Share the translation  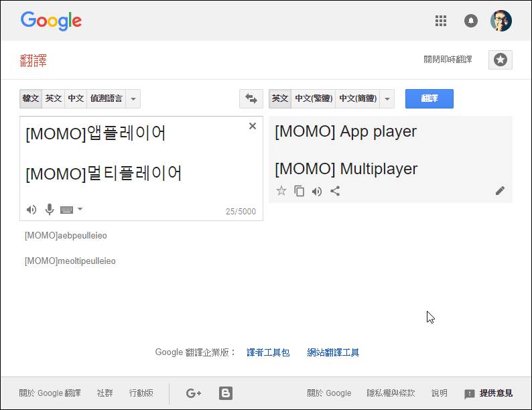(x=335, y=191)
